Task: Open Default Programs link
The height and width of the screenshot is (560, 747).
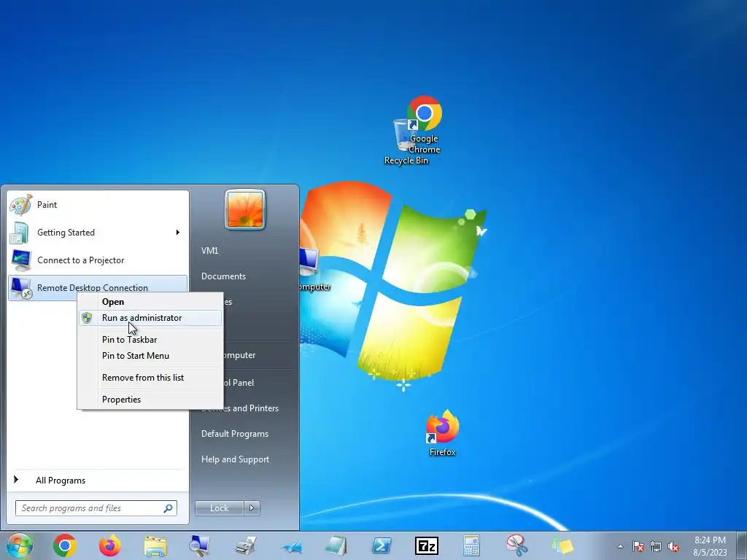Action: (x=235, y=434)
